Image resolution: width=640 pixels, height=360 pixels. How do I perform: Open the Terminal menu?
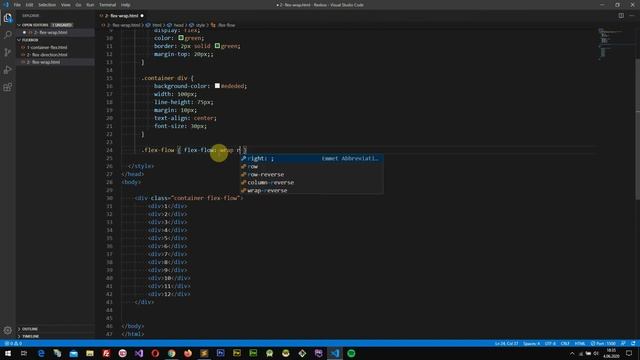pos(107,5)
